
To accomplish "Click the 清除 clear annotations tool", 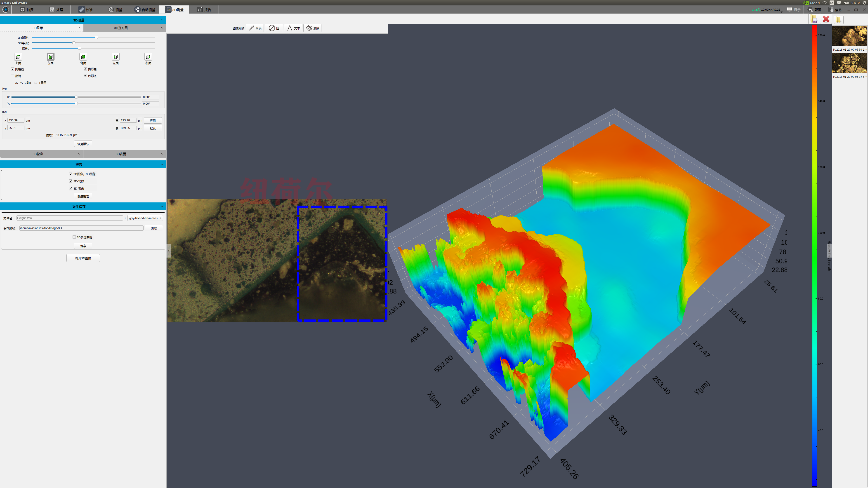I will pyautogui.click(x=312, y=28).
